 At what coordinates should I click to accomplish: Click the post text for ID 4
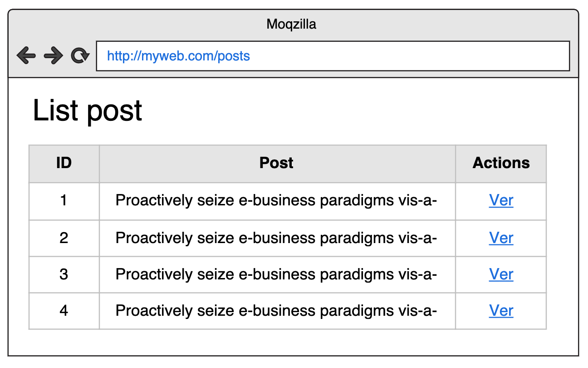[x=276, y=311]
